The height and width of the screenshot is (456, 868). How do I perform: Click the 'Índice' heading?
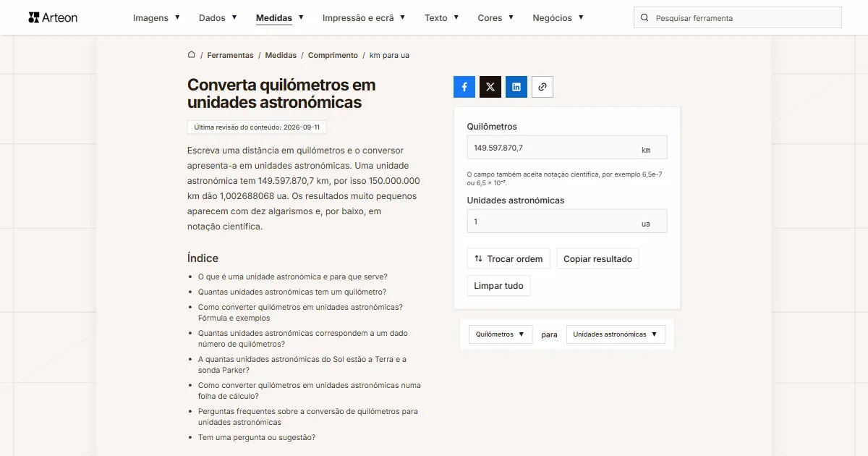[x=203, y=258]
